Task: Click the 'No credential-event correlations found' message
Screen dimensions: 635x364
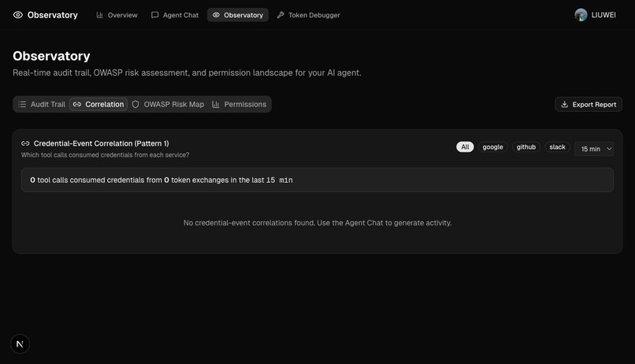Action: pyautogui.click(x=317, y=223)
